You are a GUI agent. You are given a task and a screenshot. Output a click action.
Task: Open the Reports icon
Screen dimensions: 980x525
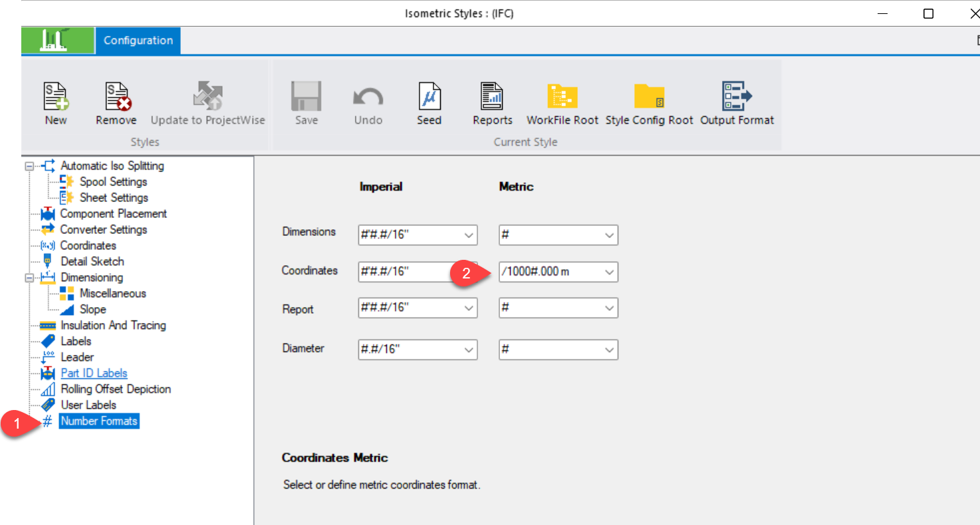[492, 97]
